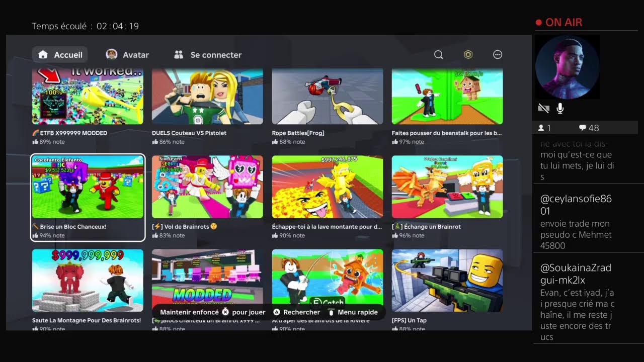This screenshot has width=644, height=362.
Task: Open the Rope Battles[Frog] game thumbnail
Action: click(x=328, y=97)
